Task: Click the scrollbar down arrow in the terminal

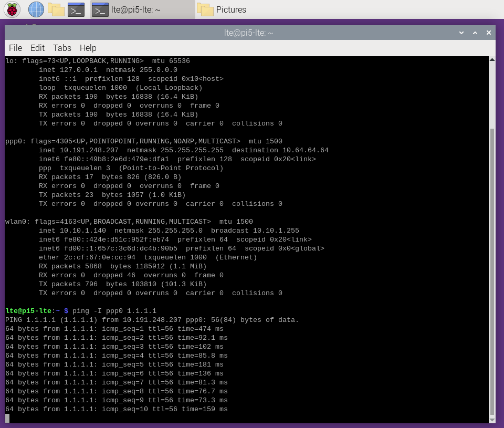Action: 492,419
